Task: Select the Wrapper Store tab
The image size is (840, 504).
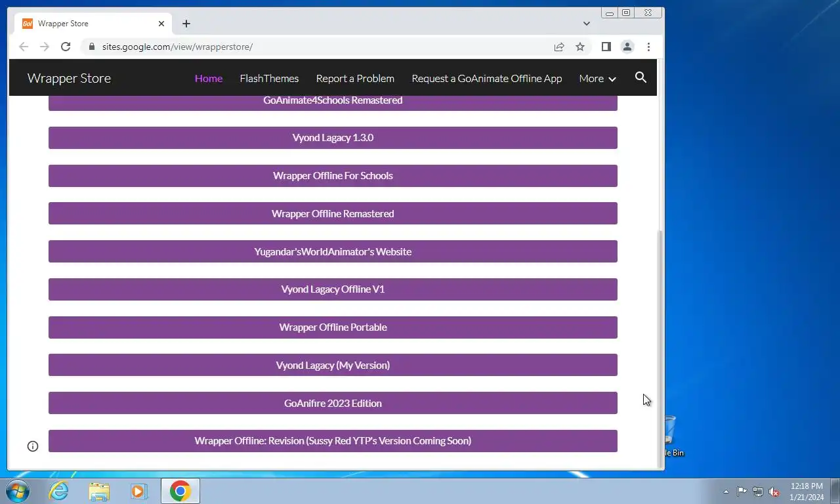Action: click(x=92, y=24)
